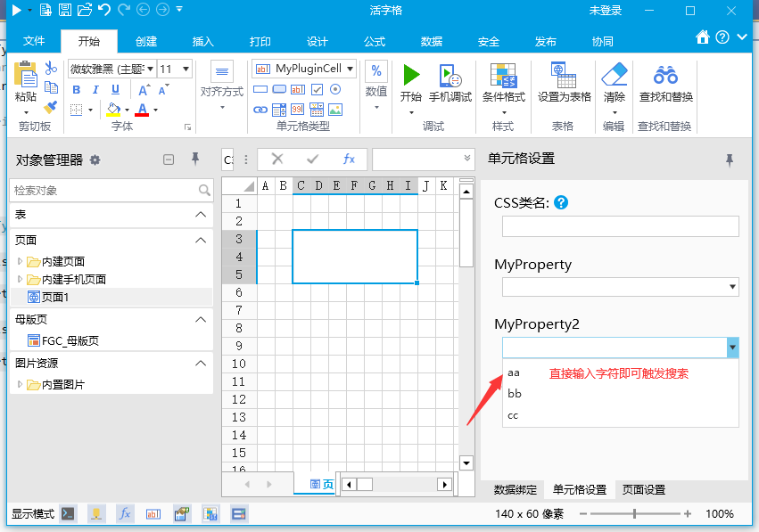Viewport: 759px width, 532px height.
Task: Apply the red font color
Action: (x=142, y=110)
